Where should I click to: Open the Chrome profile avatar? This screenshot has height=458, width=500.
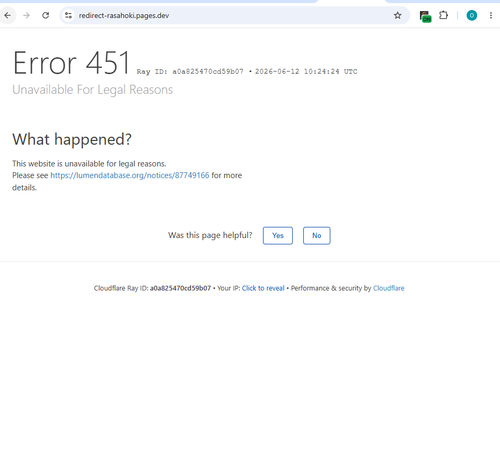pyautogui.click(x=472, y=15)
